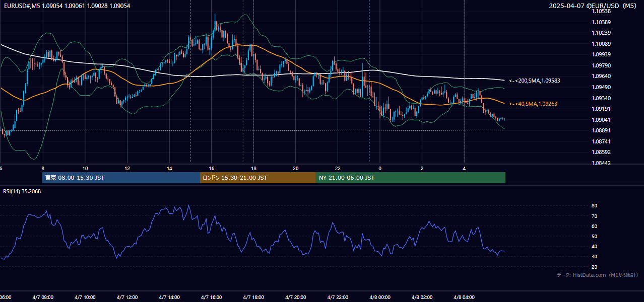Click the <-<200,SMA,1.09583 label
This screenshot has height=302, width=644.
tap(535, 81)
